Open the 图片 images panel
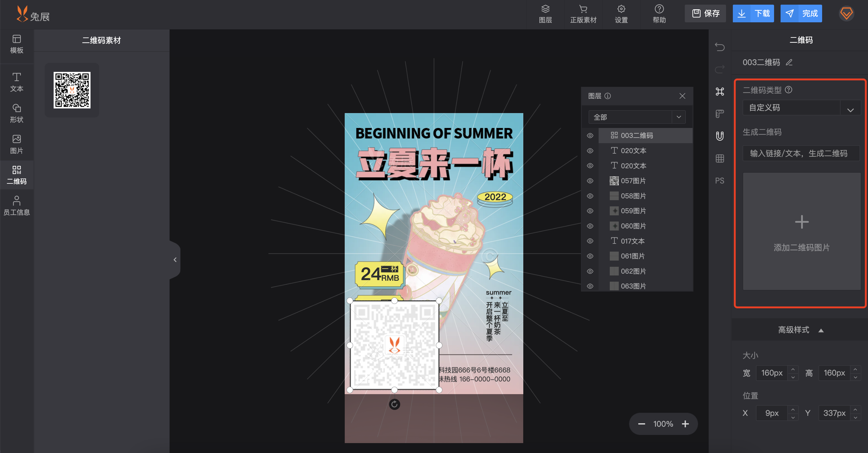The width and height of the screenshot is (868, 453). 16,144
